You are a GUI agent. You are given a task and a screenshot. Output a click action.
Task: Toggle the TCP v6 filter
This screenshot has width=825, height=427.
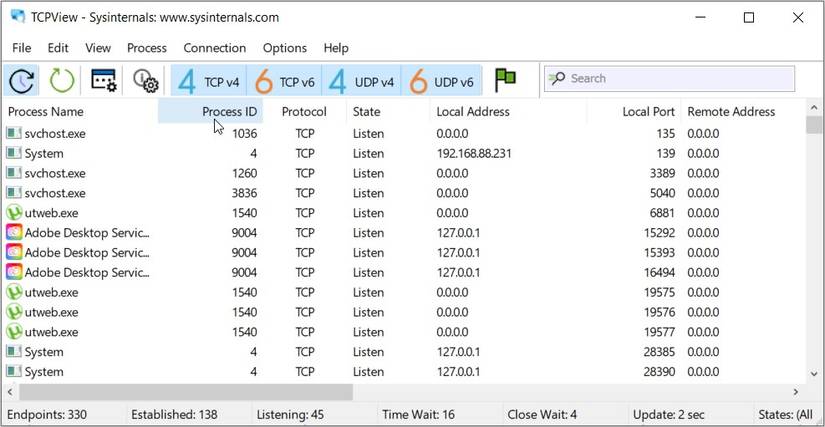click(284, 81)
